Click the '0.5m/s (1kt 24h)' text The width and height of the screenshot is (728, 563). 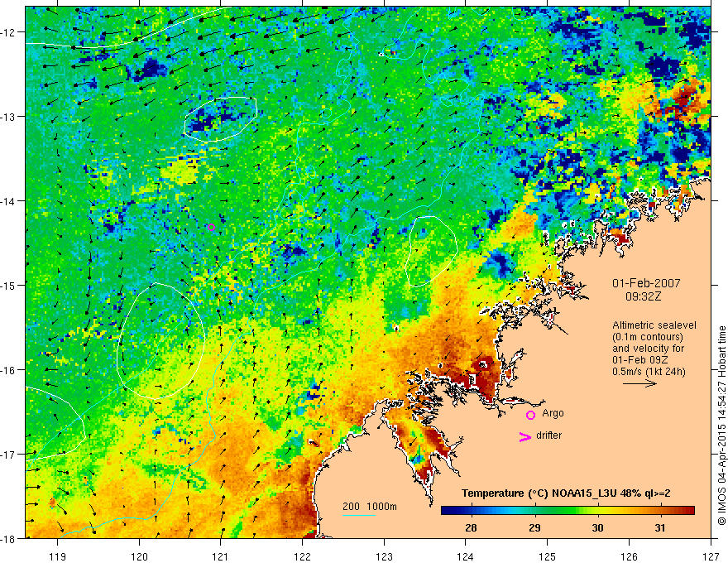tap(649, 372)
